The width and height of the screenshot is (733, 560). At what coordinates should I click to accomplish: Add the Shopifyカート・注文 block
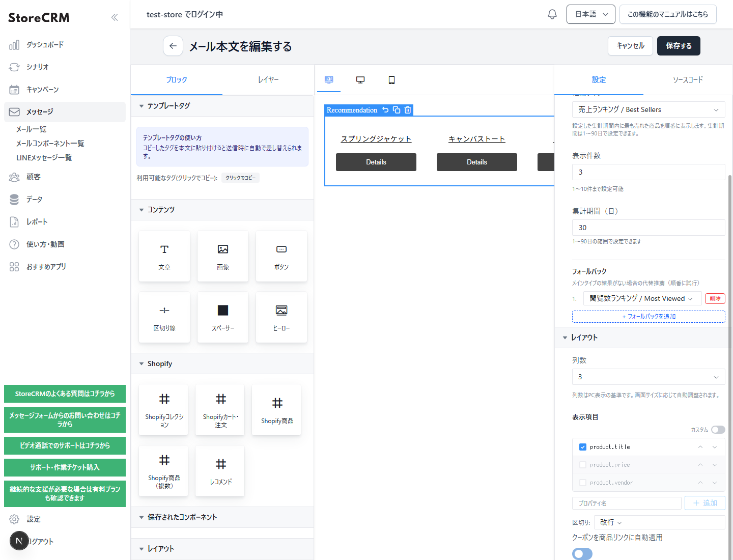pos(220,410)
